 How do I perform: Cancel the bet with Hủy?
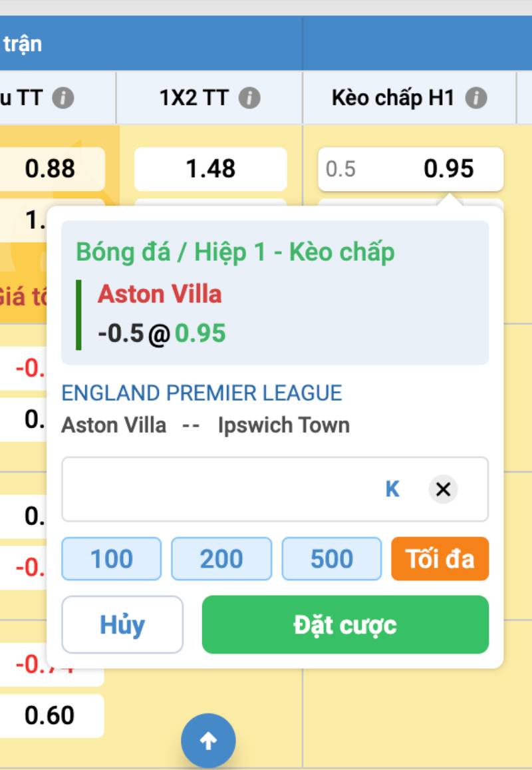click(x=122, y=625)
